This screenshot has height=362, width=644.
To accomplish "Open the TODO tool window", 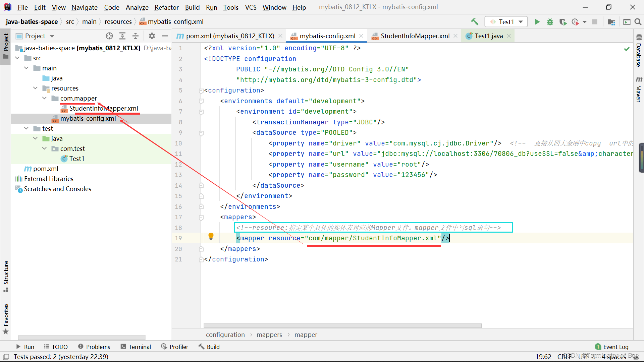I will tap(56, 347).
